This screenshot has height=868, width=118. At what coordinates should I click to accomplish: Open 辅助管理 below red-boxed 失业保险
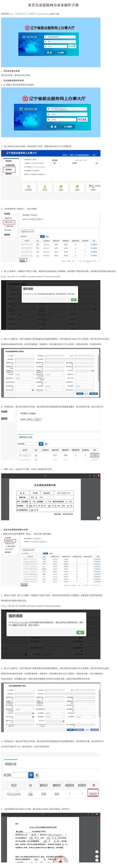pyautogui.click(x=8, y=174)
